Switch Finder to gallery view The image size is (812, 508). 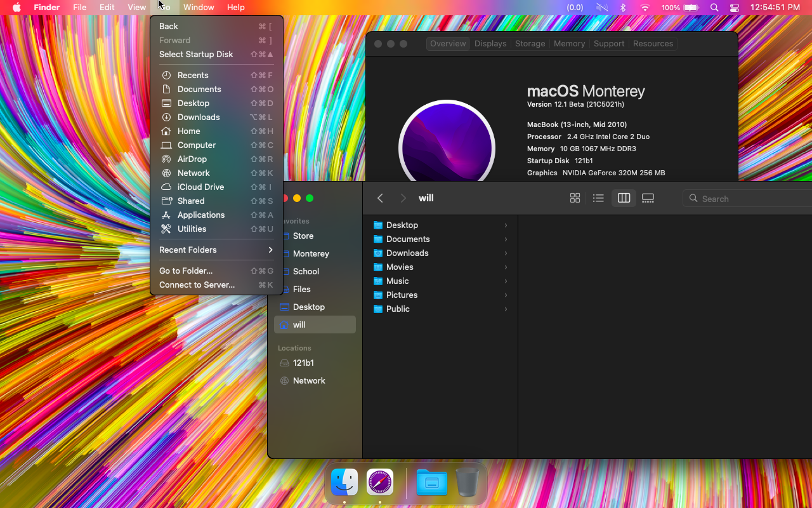click(648, 198)
